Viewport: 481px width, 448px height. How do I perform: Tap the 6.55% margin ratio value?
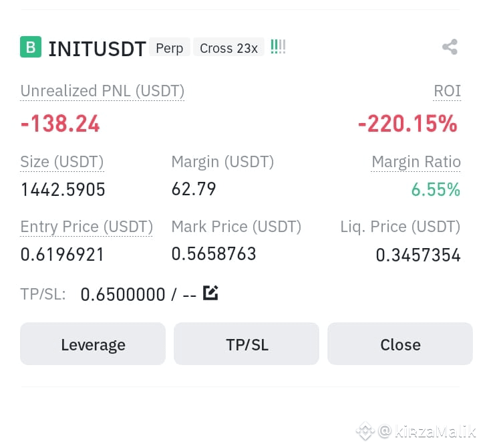pyautogui.click(x=436, y=189)
